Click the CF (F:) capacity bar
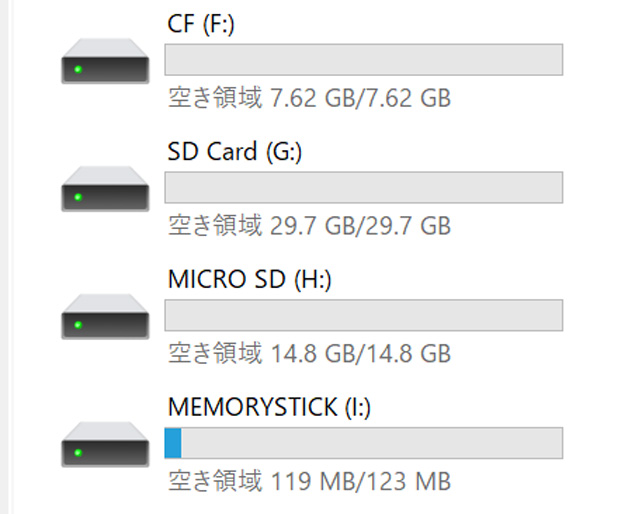 click(x=363, y=60)
